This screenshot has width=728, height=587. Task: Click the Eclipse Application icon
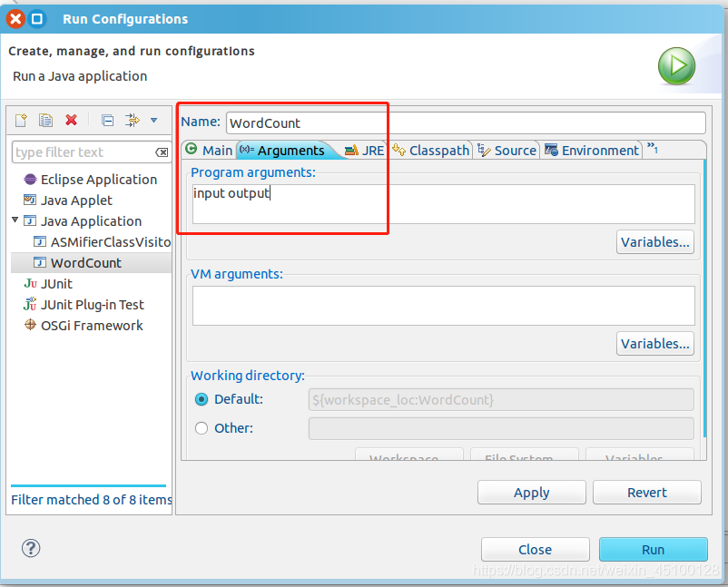pyautogui.click(x=30, y=179)
